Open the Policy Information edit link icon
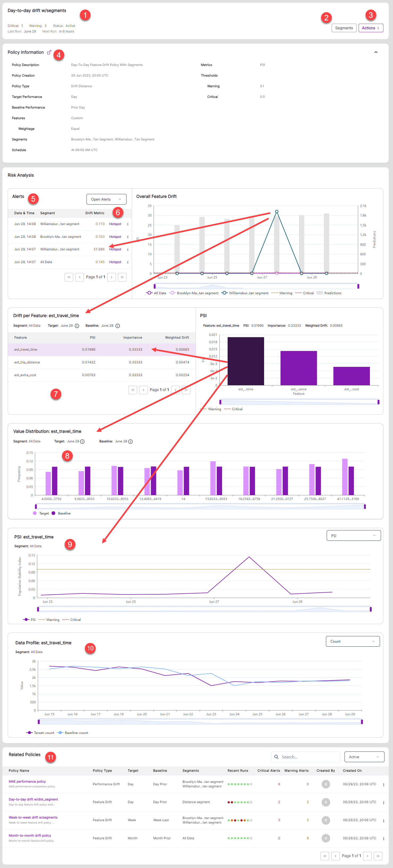 [x=49, y=52]
